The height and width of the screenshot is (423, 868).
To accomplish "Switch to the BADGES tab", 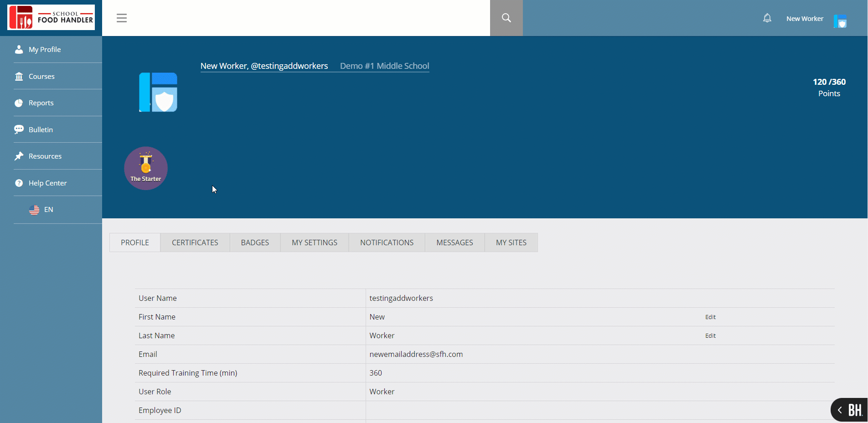I will [255, 242].
